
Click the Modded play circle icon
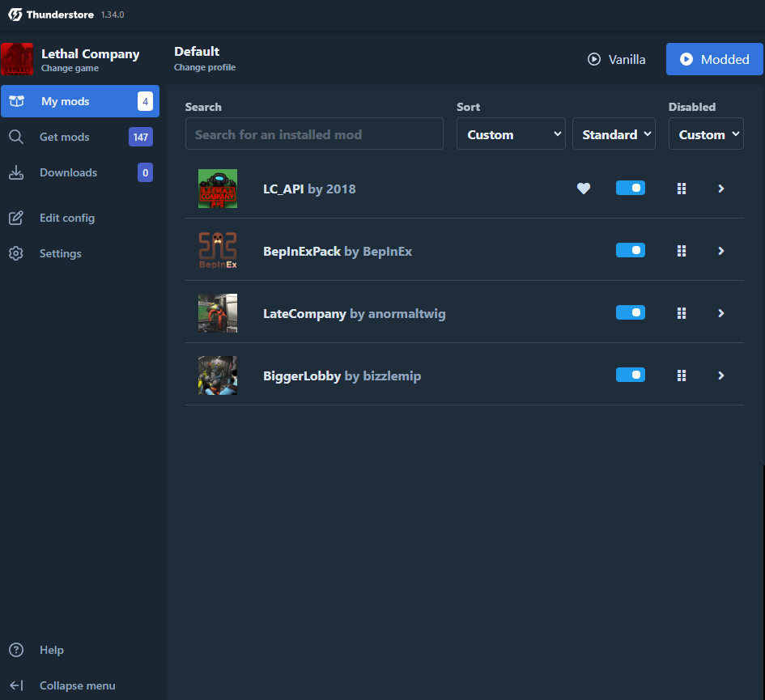point(686,59)
